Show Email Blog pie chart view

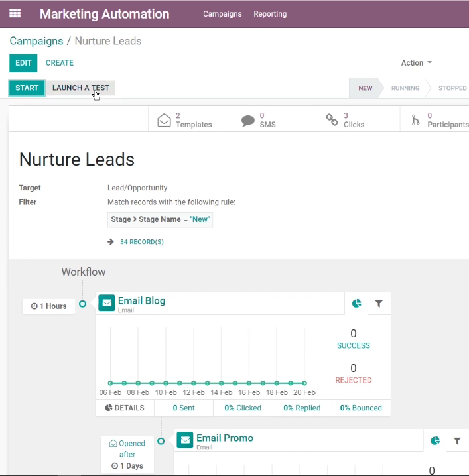pos(357,303)
